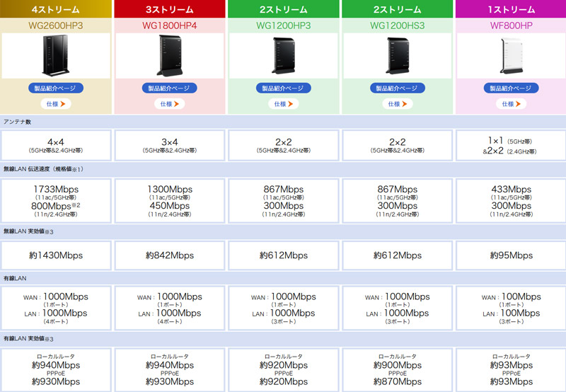
Task: Click the 約1430Mbps effective speed cell
Action: point(56,255)
